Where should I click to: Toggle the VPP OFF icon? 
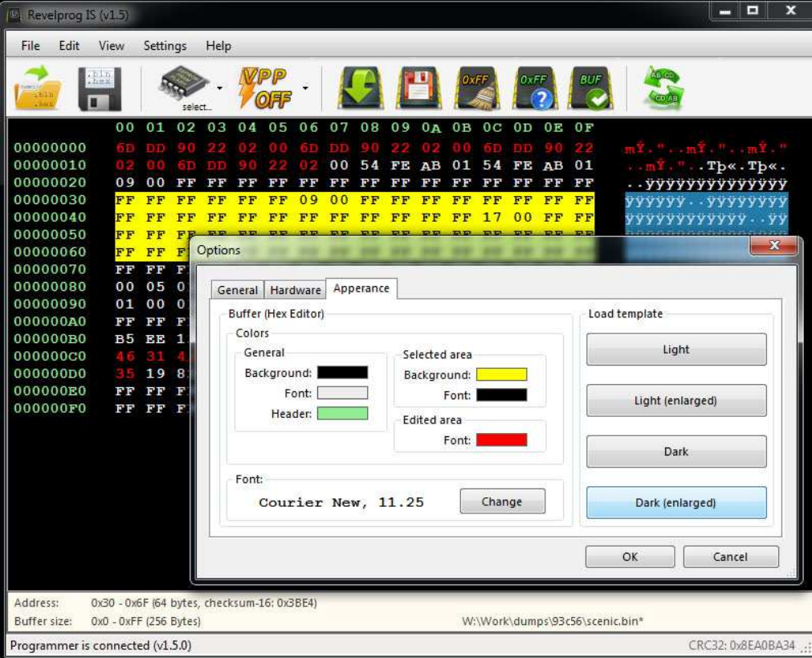(x=265, y=88)
